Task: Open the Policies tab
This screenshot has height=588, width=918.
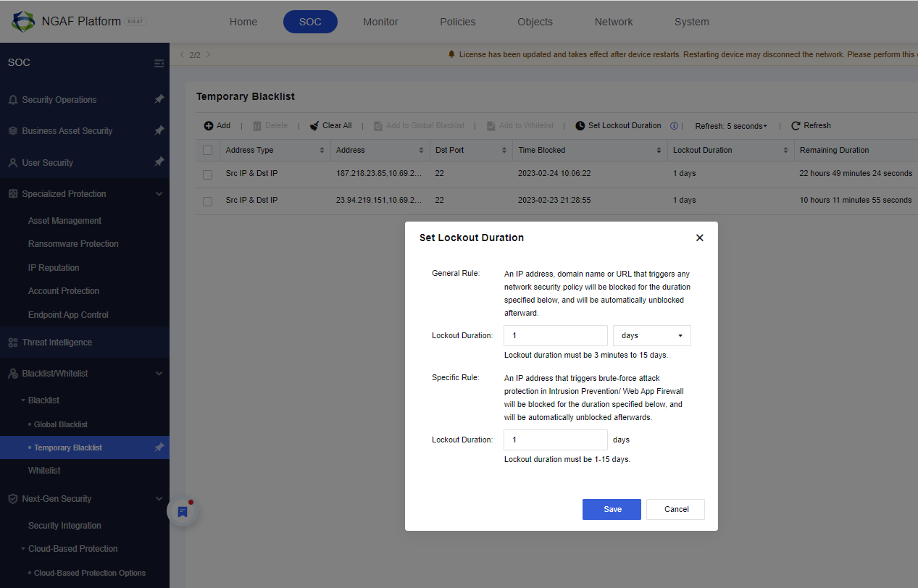Action: tap(458, 22)
